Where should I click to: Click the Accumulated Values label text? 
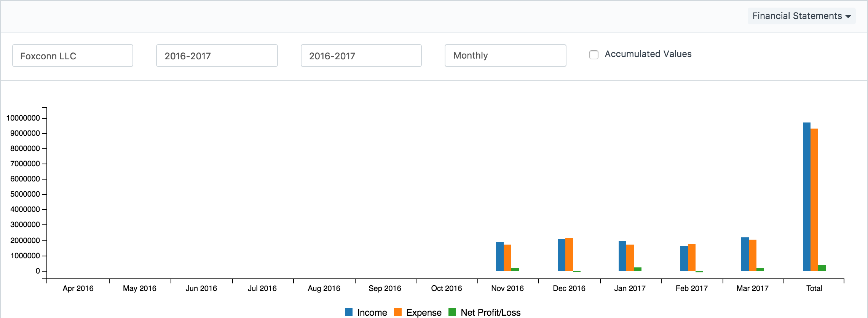click(648, 54)
